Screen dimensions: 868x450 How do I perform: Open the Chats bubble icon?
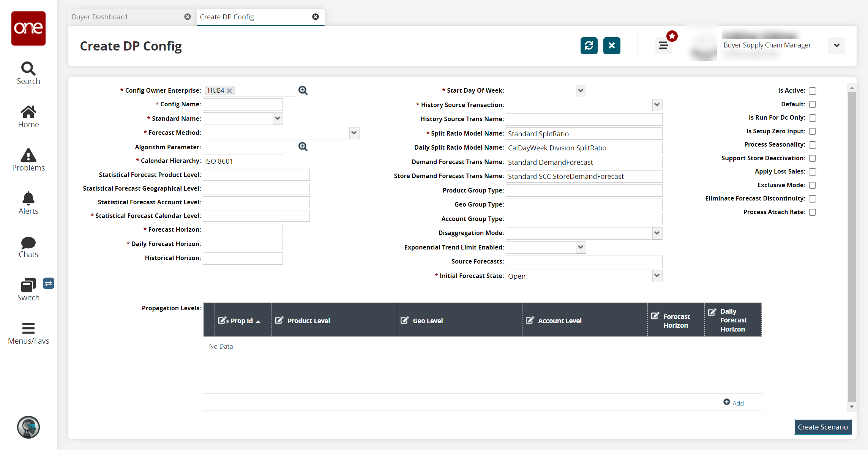pos(28,247)
